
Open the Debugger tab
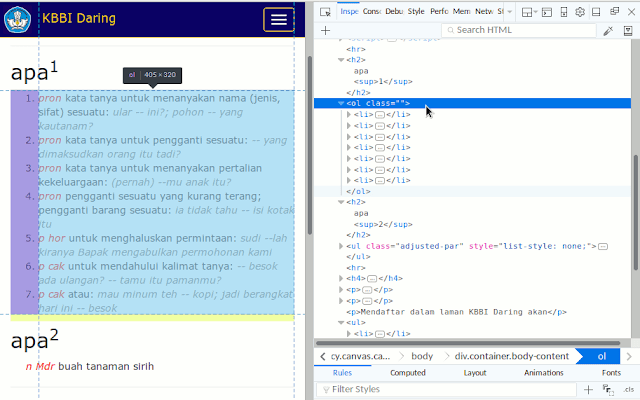(394, 11)
